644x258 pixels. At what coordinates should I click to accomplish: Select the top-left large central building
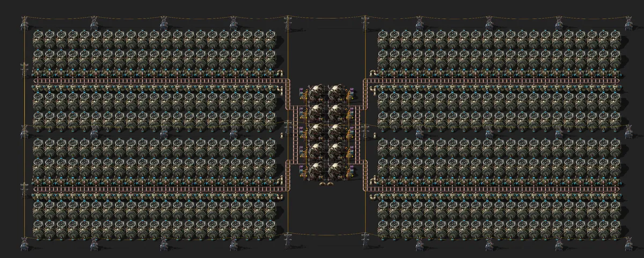tap(318, 93)
